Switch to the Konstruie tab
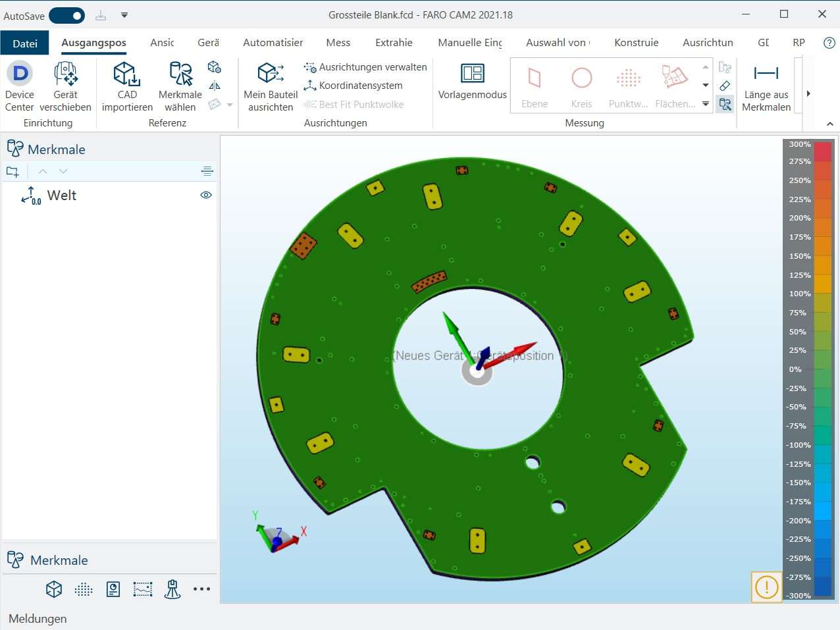Viewport: 840px width, 630px height. click(636, 43)
